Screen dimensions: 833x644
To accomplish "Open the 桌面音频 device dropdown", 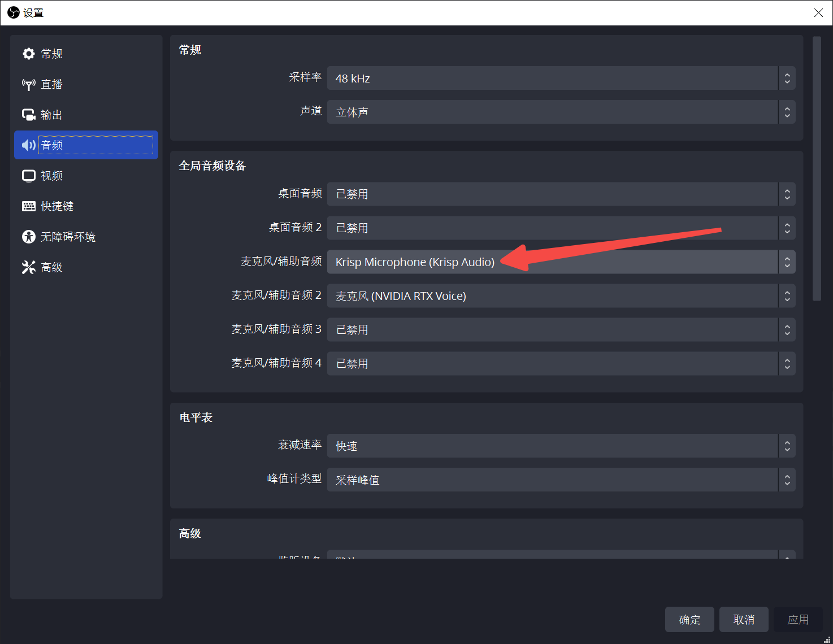I will pyautogui.click(x=561, y=194).
